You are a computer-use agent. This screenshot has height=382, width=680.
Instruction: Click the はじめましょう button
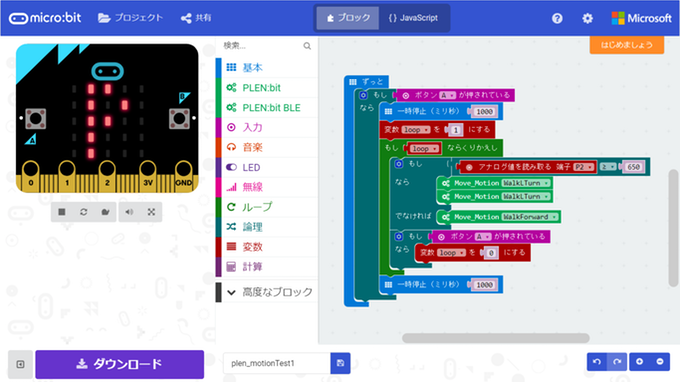pos(627,45)
